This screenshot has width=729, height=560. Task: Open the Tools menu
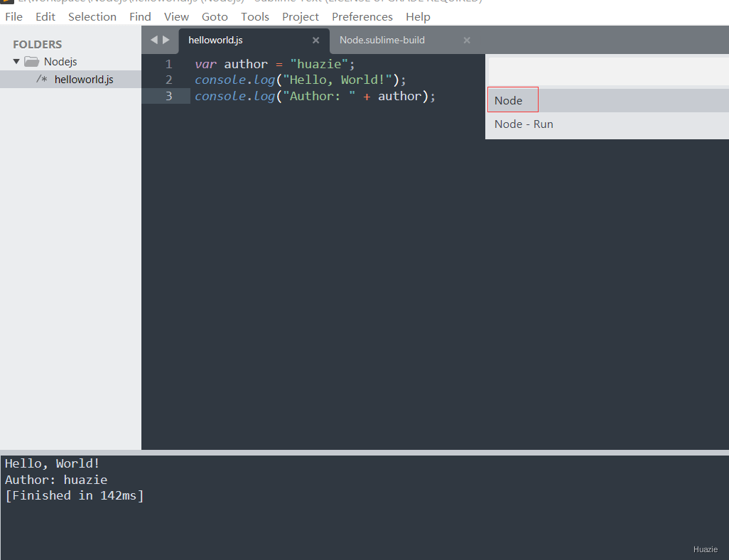[254, 16]
